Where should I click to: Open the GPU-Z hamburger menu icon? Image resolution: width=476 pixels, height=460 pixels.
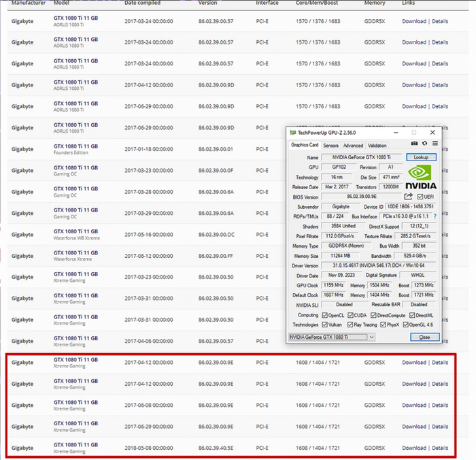(x=435, y=144)
